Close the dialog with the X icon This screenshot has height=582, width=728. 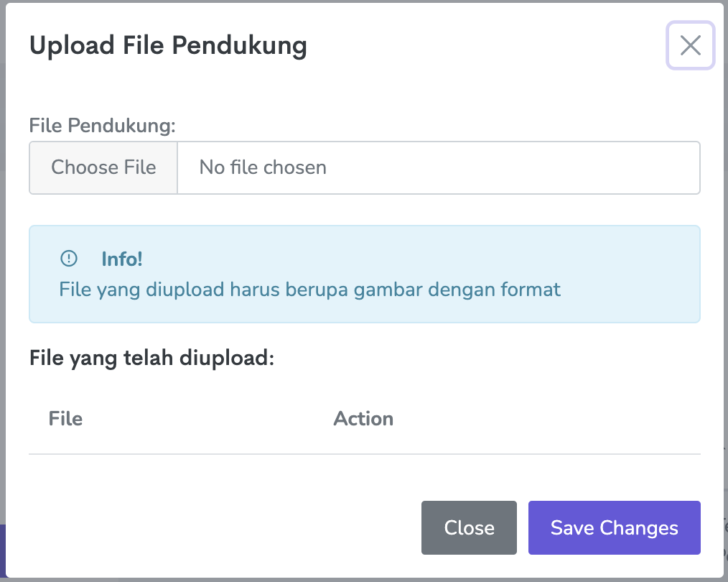(x=690, y=46)
